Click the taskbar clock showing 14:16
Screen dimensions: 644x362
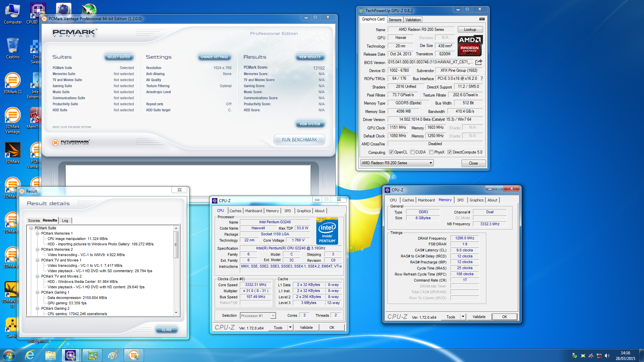pyautogui.click(x=625, y=355)
